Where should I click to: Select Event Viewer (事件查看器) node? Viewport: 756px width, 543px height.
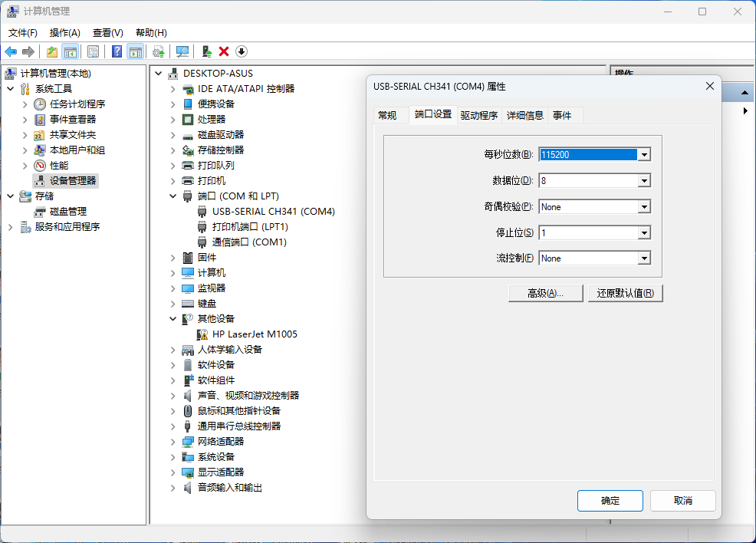click(x=73, y=120)
